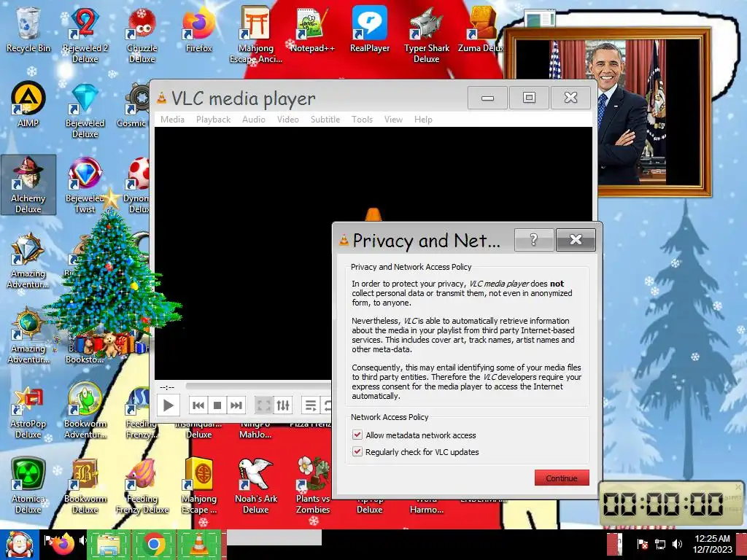Select Bejeweled 2 Deluxe desktop shortcut
The image size is (747, 560).
click(x=85, y=34)
